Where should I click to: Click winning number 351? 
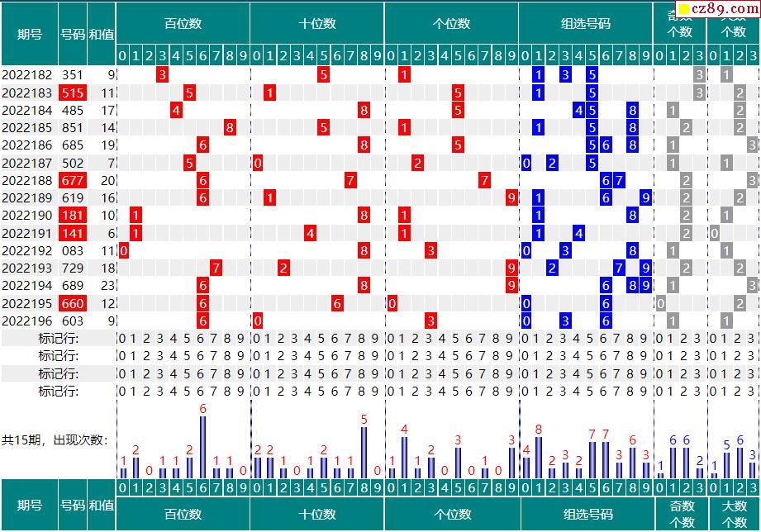tap(73, 74)
